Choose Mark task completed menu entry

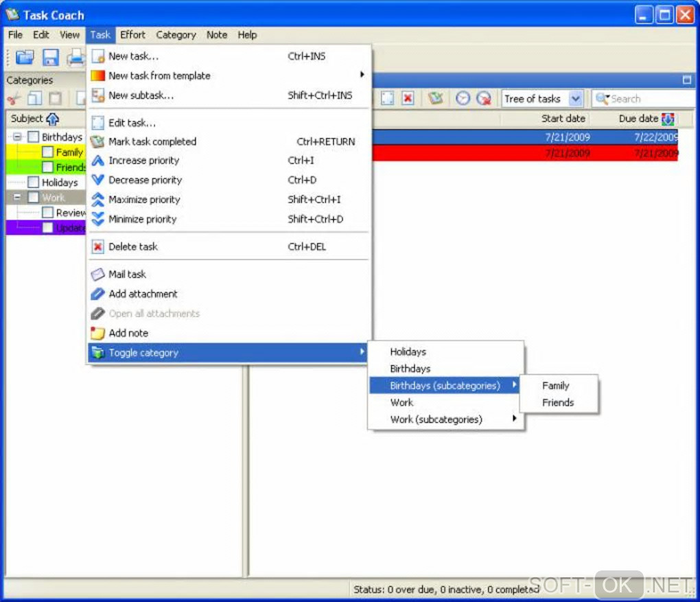point(229,141)
